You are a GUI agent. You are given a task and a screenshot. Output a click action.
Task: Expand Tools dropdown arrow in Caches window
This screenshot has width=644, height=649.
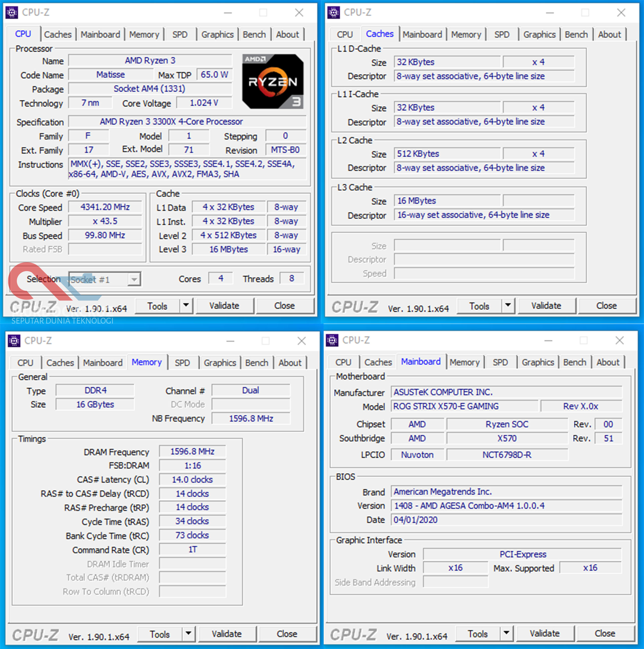(508, 306)
